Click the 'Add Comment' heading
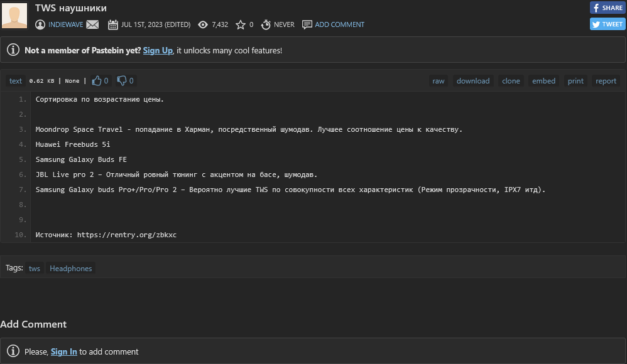 tap(33, 324)
